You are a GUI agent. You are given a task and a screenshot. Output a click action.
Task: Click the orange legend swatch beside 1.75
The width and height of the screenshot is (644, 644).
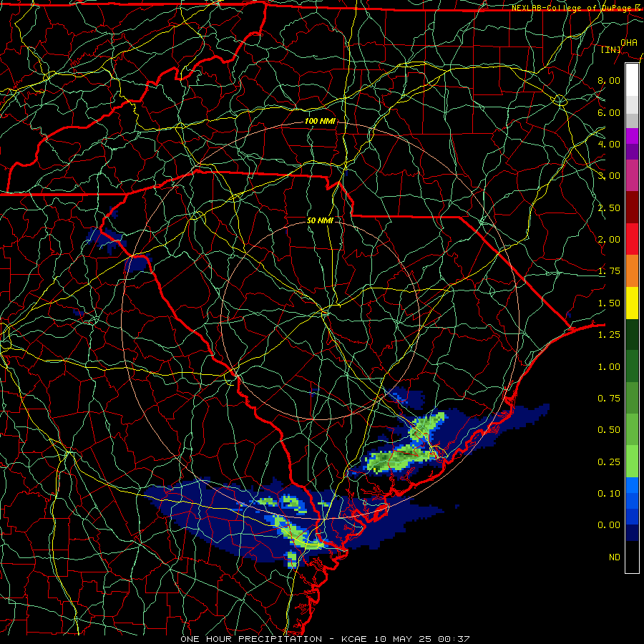point(632,271)
